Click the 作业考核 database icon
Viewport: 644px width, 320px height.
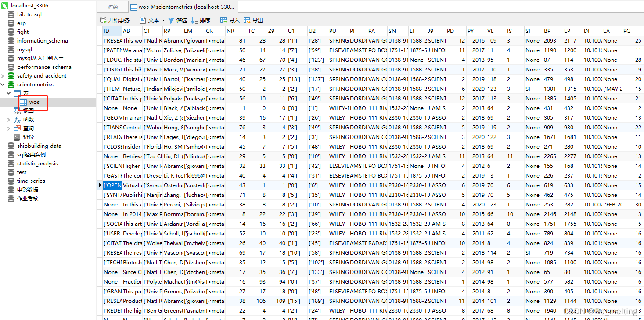(x=11, y=199)
